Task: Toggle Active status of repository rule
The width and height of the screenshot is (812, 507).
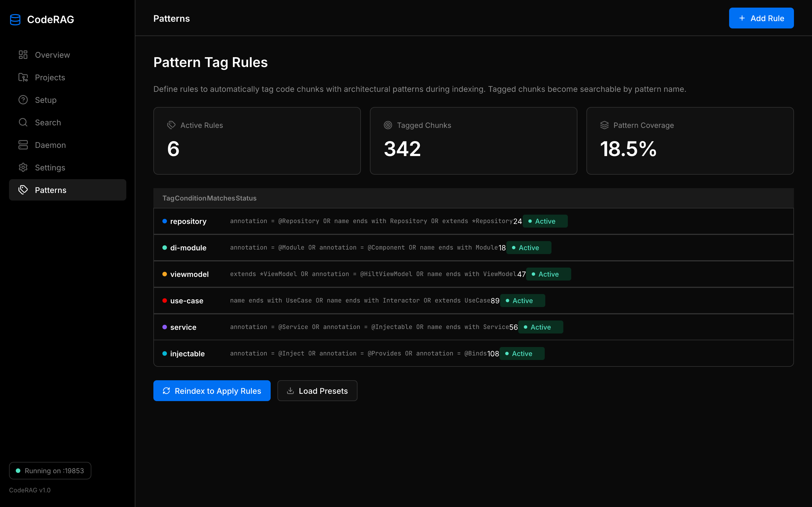Action: tap(545, 221)
